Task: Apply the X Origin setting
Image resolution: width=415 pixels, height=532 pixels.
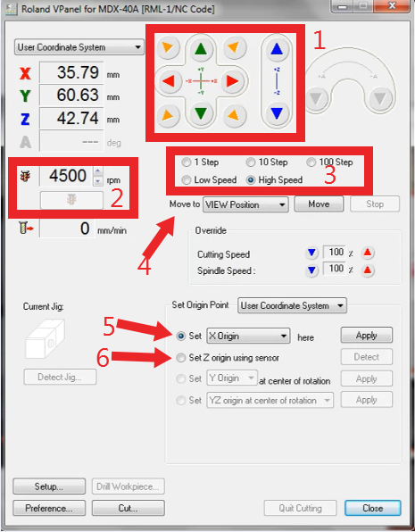Action: (x=367, y=336)
